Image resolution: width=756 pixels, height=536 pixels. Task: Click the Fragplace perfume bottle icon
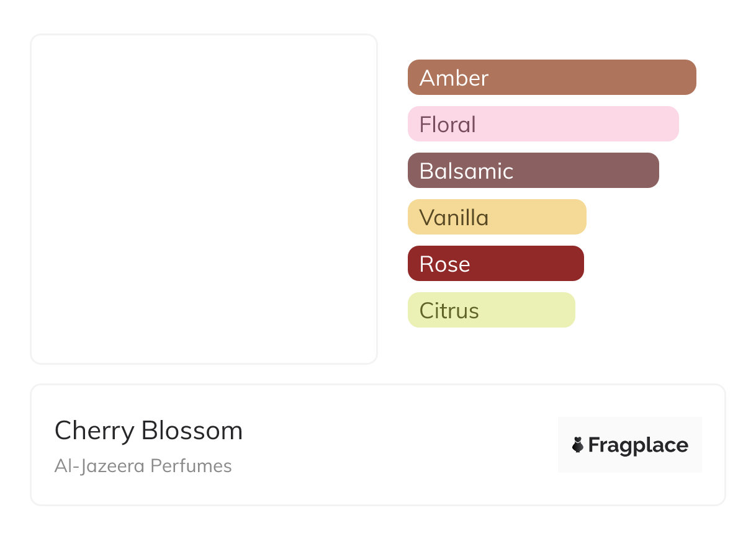[x=578, y=445]
